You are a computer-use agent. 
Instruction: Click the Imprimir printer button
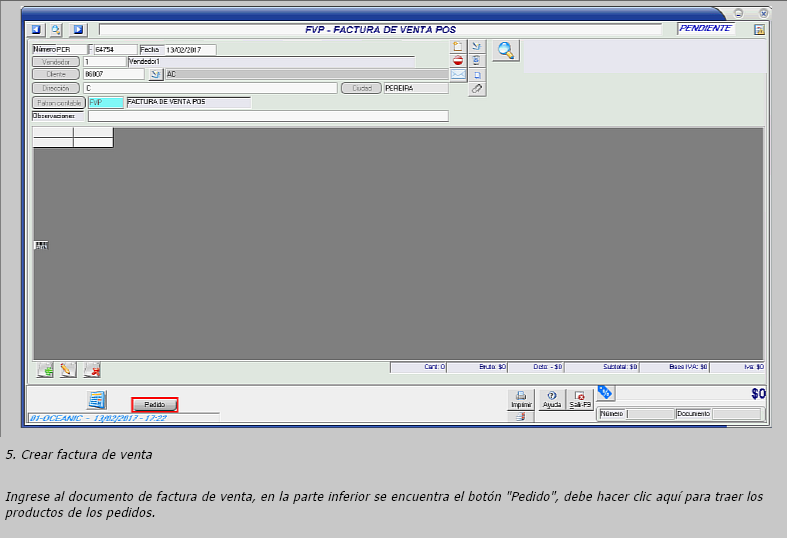pos(521,400)
